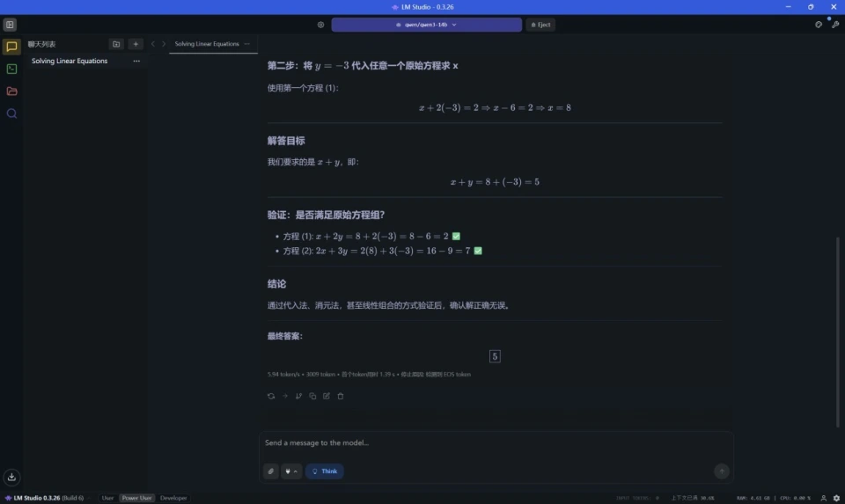Viewport: 845px width, 504px height.
Task: Branch the conversation from this message
Action: pos(298,396)
